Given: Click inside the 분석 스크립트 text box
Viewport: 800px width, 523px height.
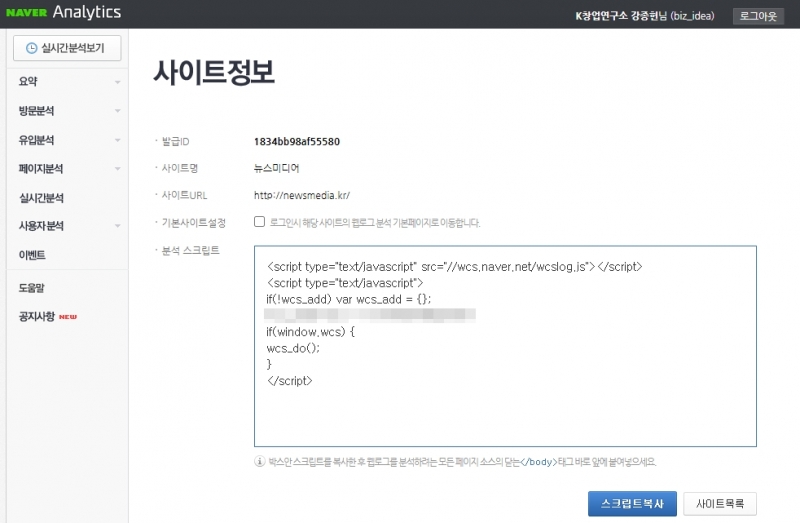Looking at the screenshot, I should click(505, 346).
